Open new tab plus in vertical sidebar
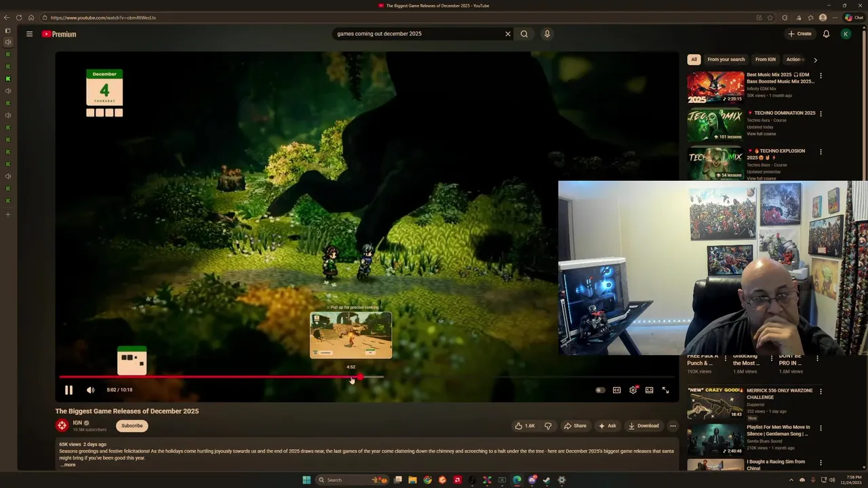The height and width of the screenshot is (488, 868). click(x=8, y=215)
